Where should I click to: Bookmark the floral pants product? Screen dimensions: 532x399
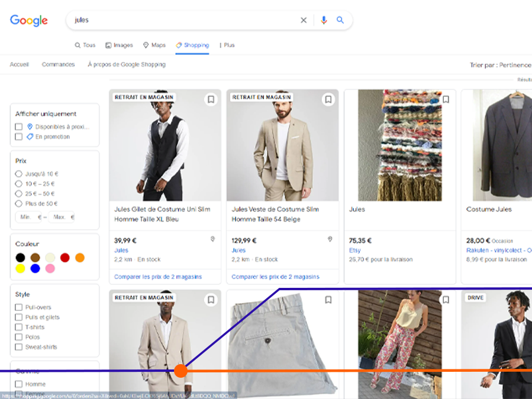[446, 300]
